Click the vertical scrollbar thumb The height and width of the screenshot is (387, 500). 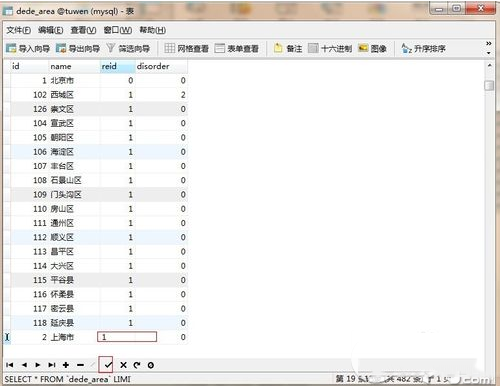click(x=489, y=85)
